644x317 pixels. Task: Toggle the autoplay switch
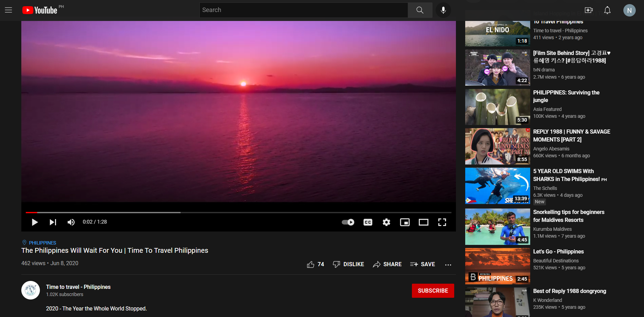coord(347,222)
